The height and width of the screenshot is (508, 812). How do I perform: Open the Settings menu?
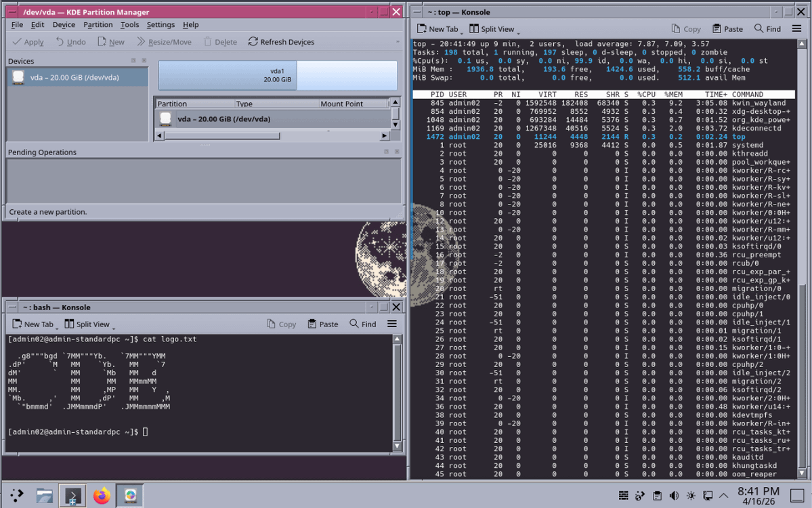pyautogui.click(x=161, y=24)
